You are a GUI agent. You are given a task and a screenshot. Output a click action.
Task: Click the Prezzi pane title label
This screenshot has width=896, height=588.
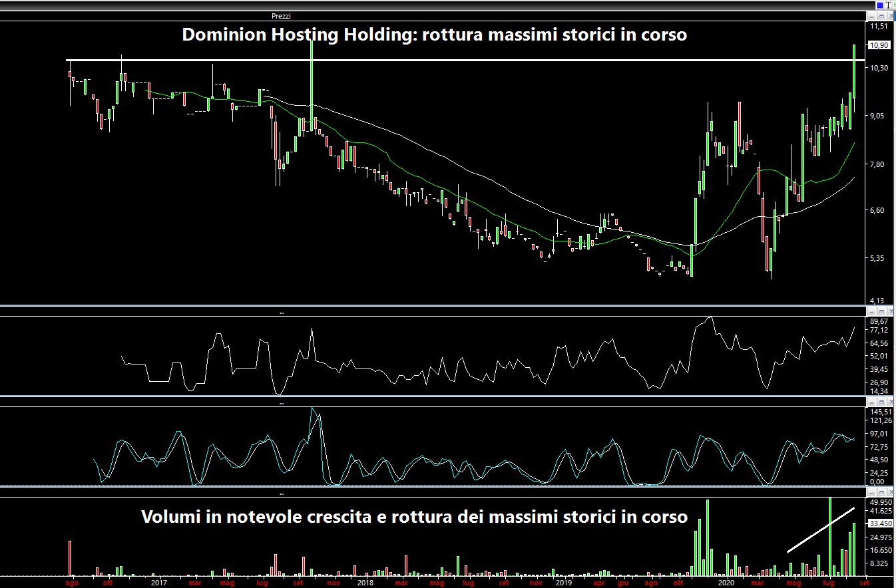(281, 16)
